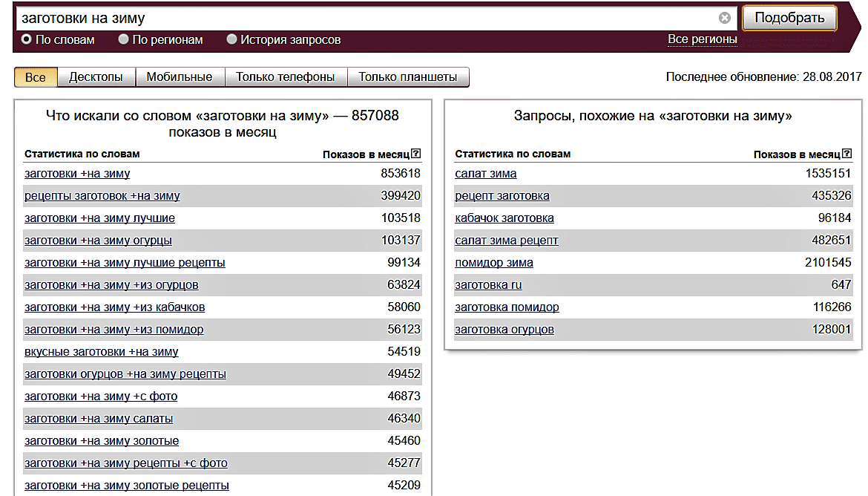Select the 'История запросов' radio option

point(232,39)
